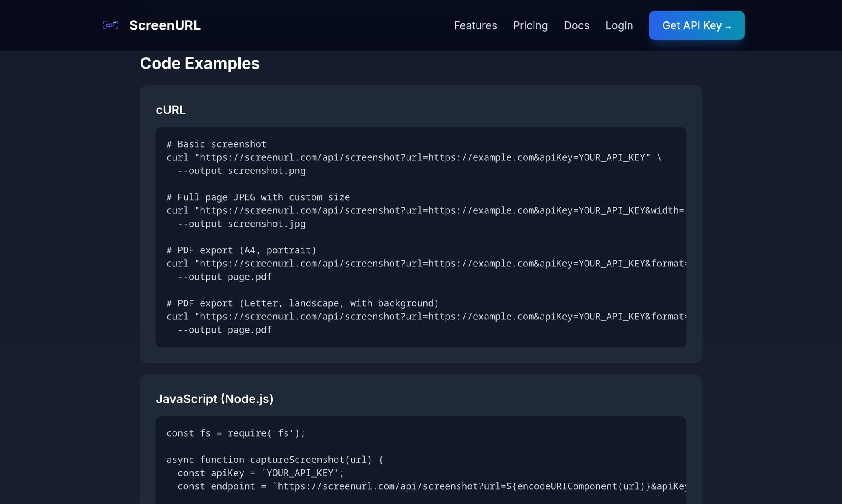
Task: Select the JavaScript (Node.js) section title
Action: (215, 399)
